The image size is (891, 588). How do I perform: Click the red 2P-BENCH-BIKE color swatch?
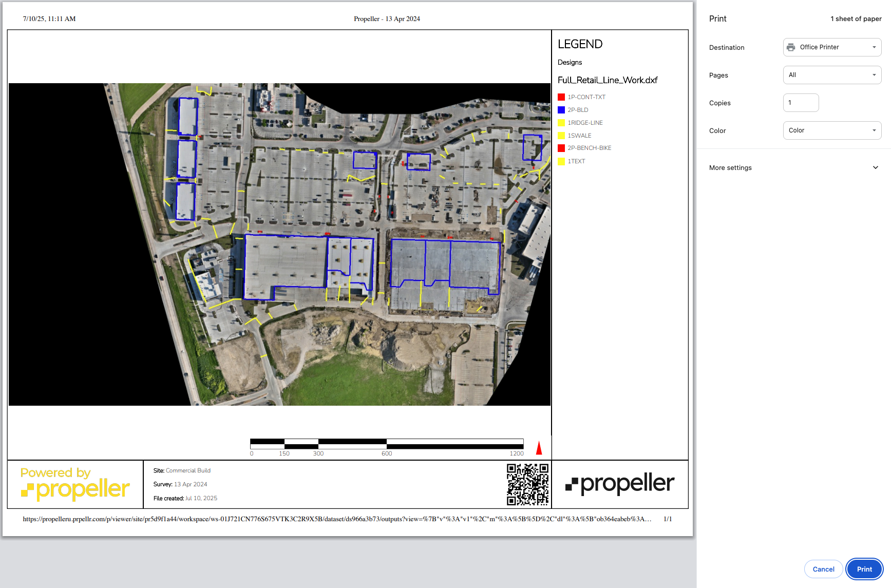click(x=562, y=148)
